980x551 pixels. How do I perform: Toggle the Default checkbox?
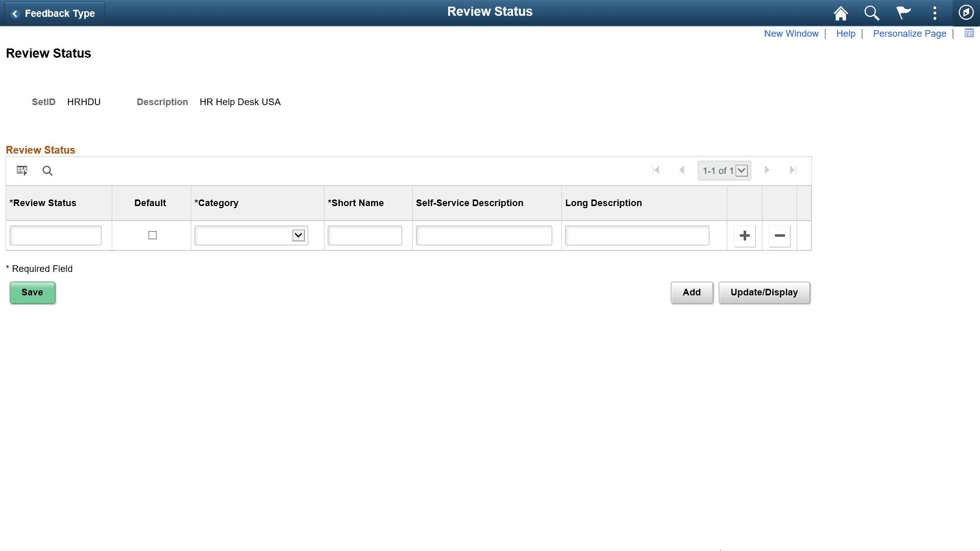pos(152,235)
